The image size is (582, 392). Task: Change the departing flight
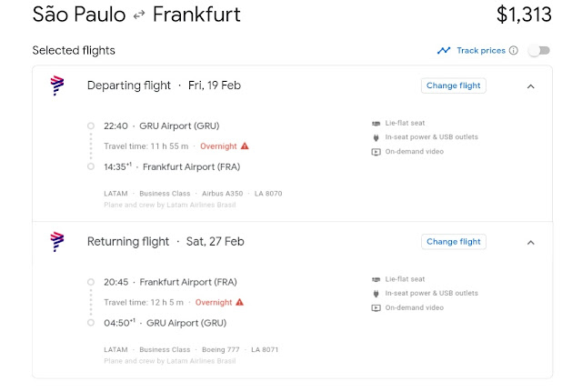click(x=454, y=85)
